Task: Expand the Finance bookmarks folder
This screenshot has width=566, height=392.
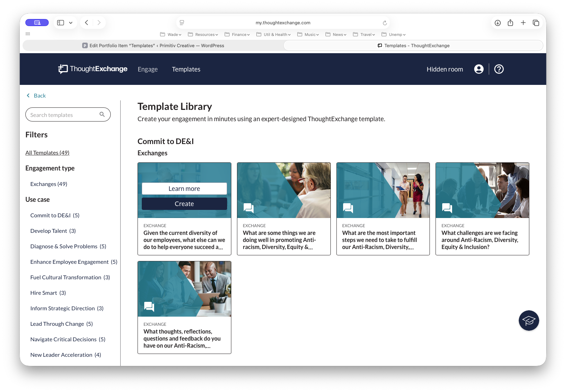Action: tap(237, 35)
